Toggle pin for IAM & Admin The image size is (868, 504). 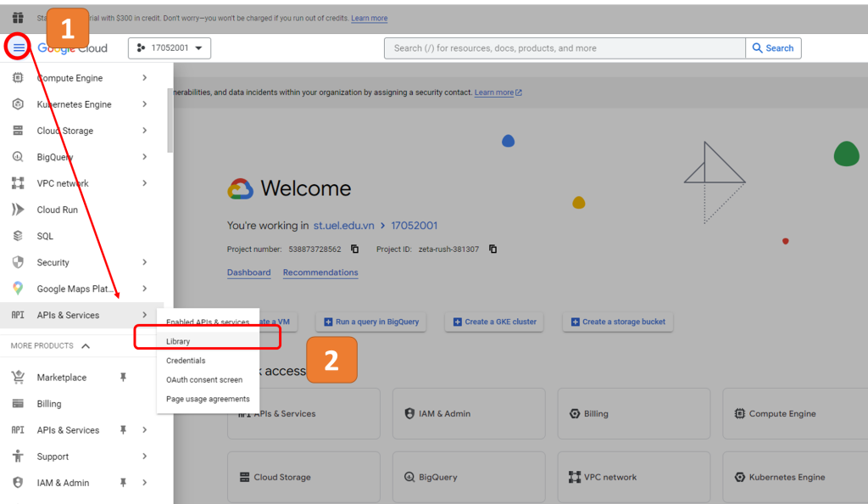pyautogui.click(x=123, y=483)
